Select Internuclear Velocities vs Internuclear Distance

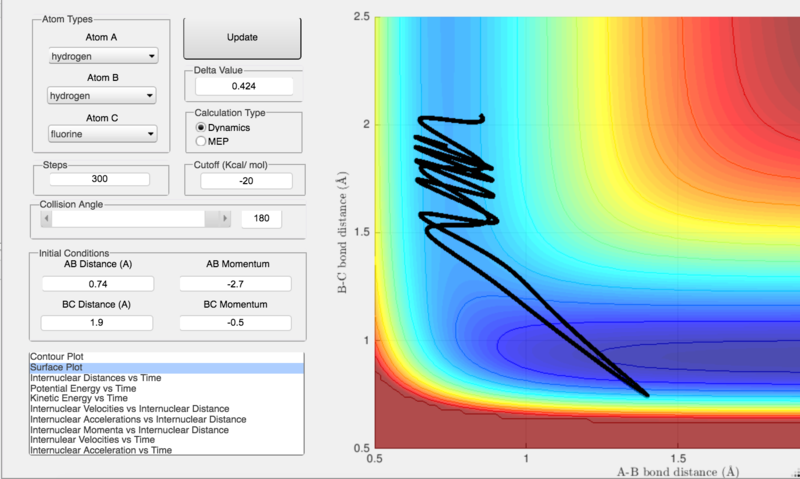[x=166, y=409]
